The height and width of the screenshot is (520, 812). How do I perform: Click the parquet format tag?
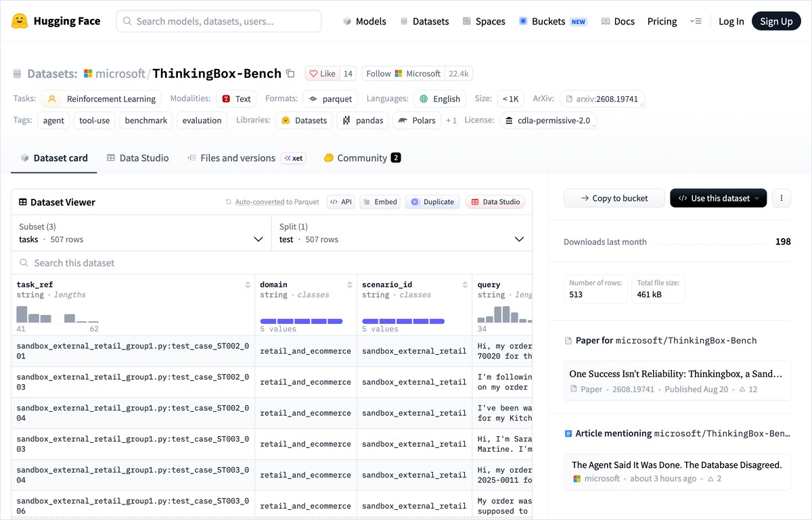click(x=330, y=99)
